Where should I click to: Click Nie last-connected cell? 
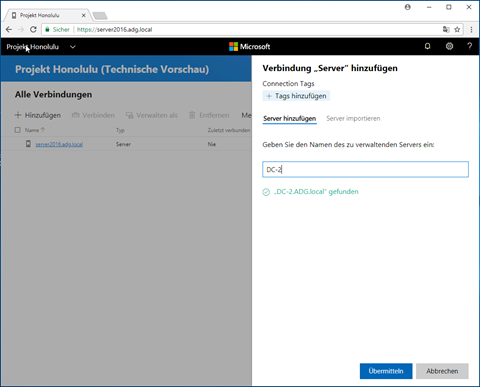(x=212, y=144)
